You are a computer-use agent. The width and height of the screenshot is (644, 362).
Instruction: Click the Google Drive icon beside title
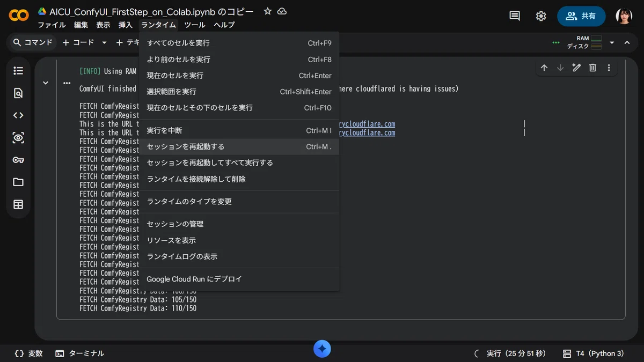[x=42, y=11]
